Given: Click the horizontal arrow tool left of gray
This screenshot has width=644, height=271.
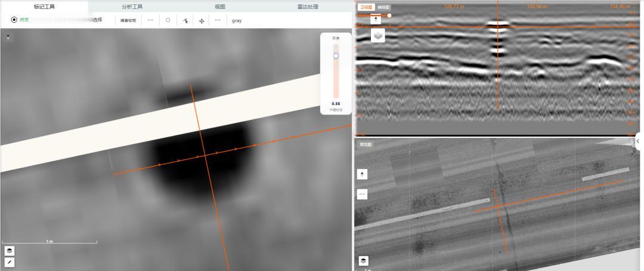Looking at the screenshot, I should point(218,20).
